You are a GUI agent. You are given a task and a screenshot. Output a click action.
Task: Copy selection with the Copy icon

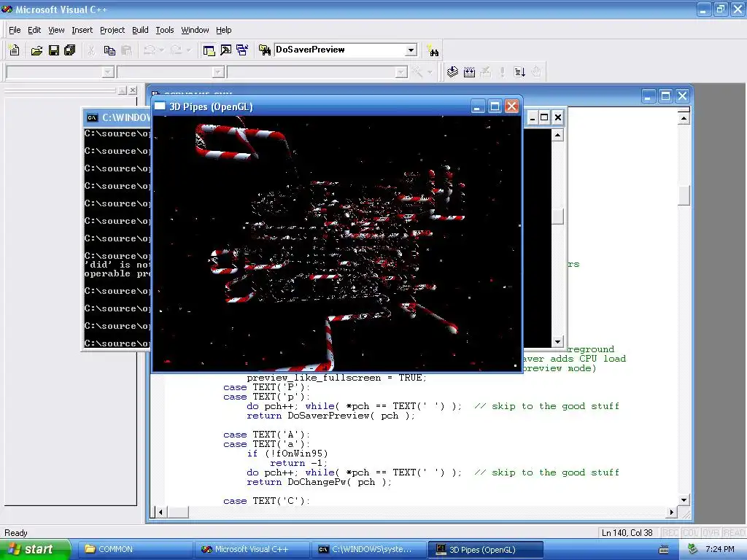tap(109, 50)
